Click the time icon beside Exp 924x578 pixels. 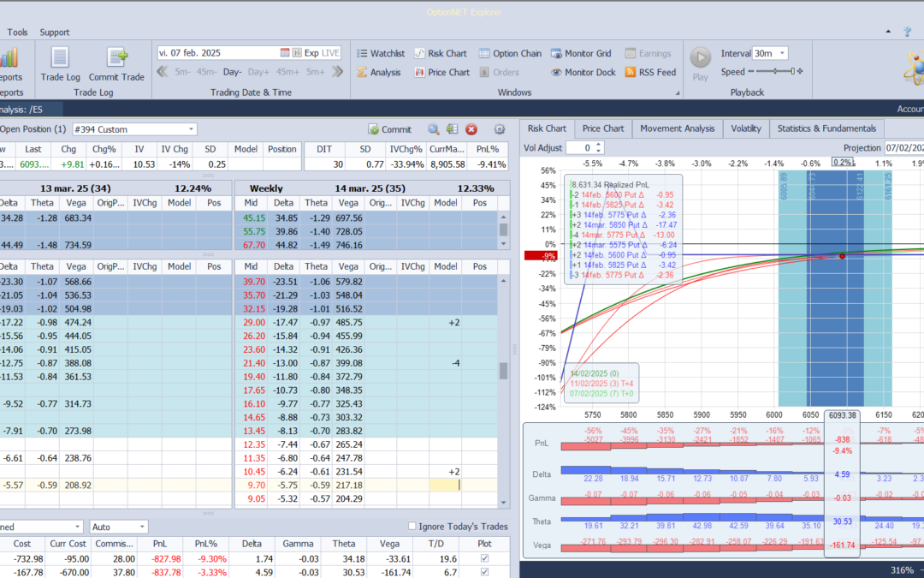[297, 52]
